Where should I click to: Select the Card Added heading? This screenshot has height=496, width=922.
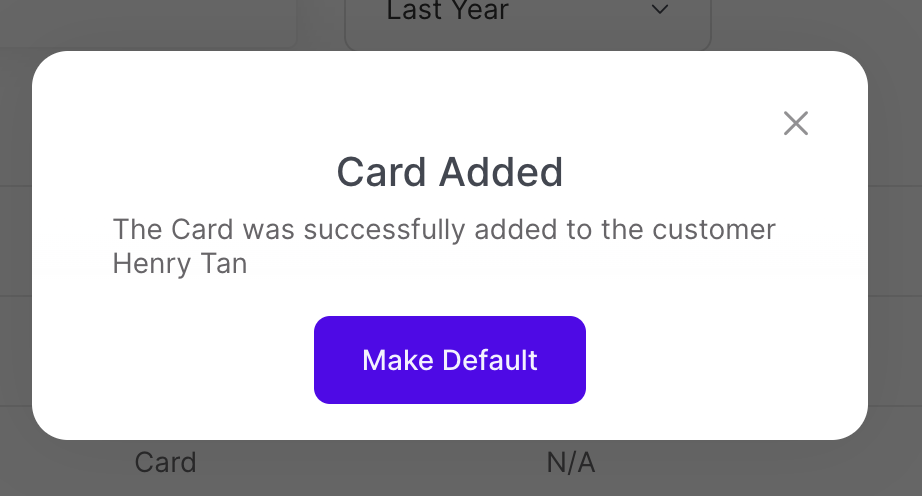pyautogui.click(x=450, y=172)
